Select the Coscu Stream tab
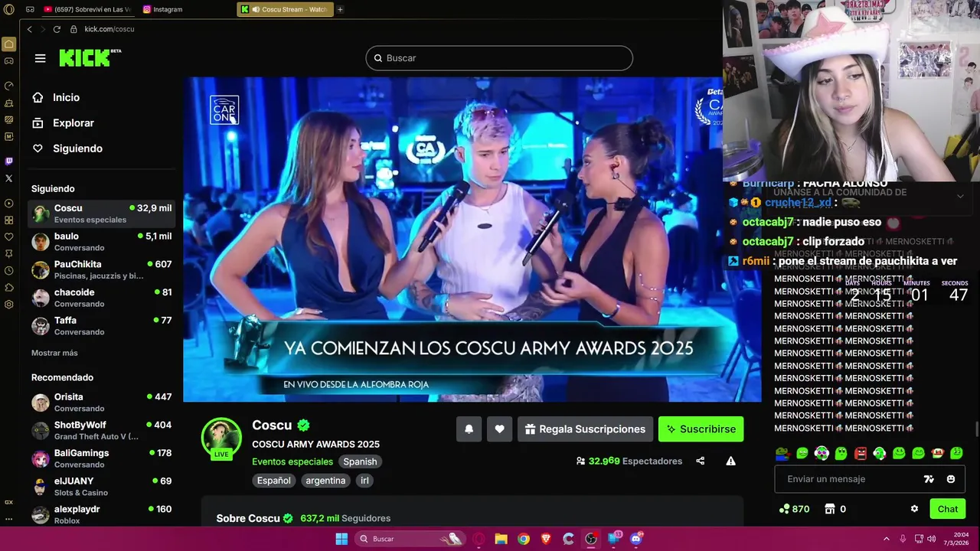The image size is (980, 551). [286, 9]
